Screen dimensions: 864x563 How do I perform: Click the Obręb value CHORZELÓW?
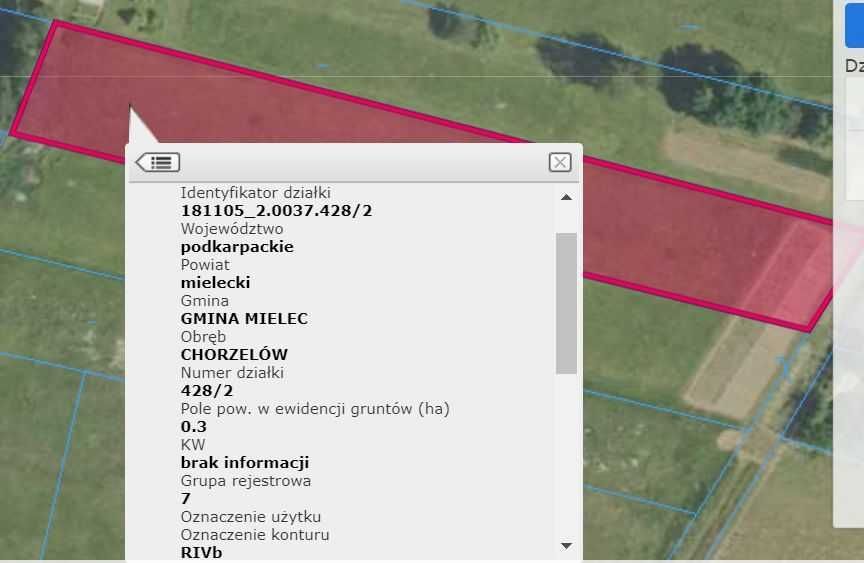[x=234, y=355]
